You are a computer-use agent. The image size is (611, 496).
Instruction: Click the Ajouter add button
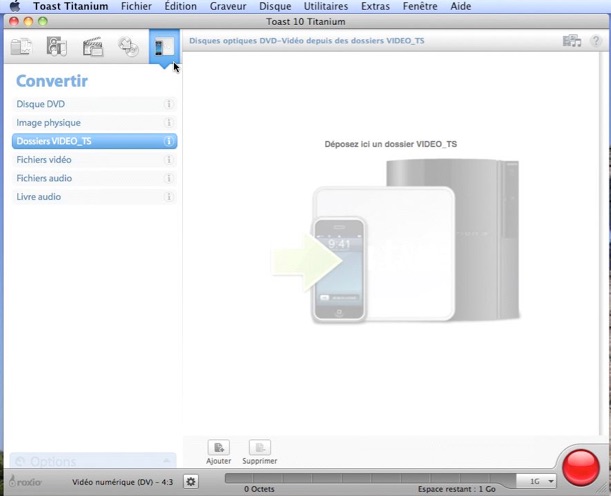tap(219, 452)
